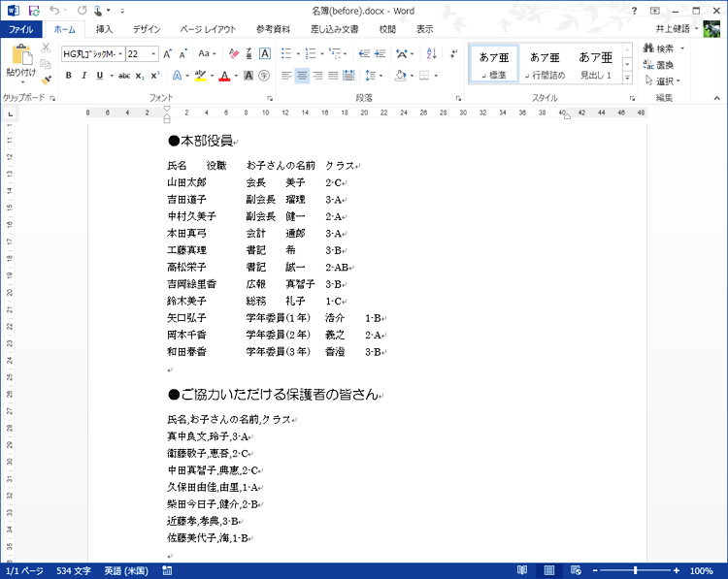Increase font size with grow font icon

point(168,53)
